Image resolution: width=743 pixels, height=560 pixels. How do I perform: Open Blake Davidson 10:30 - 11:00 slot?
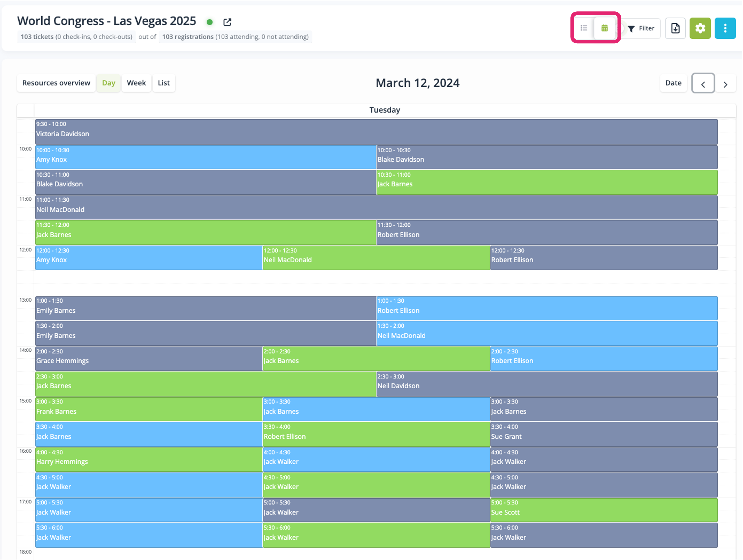tap(206, 182)
